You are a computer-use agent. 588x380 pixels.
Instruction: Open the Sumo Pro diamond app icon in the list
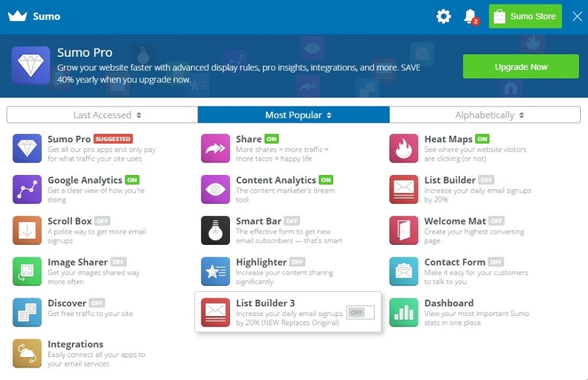pyautogui.click(x=27, y=148)
